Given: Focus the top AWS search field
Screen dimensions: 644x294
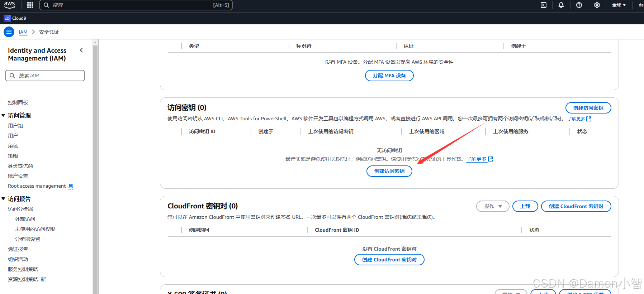Looking at the screenshot, I should [136, 5].
